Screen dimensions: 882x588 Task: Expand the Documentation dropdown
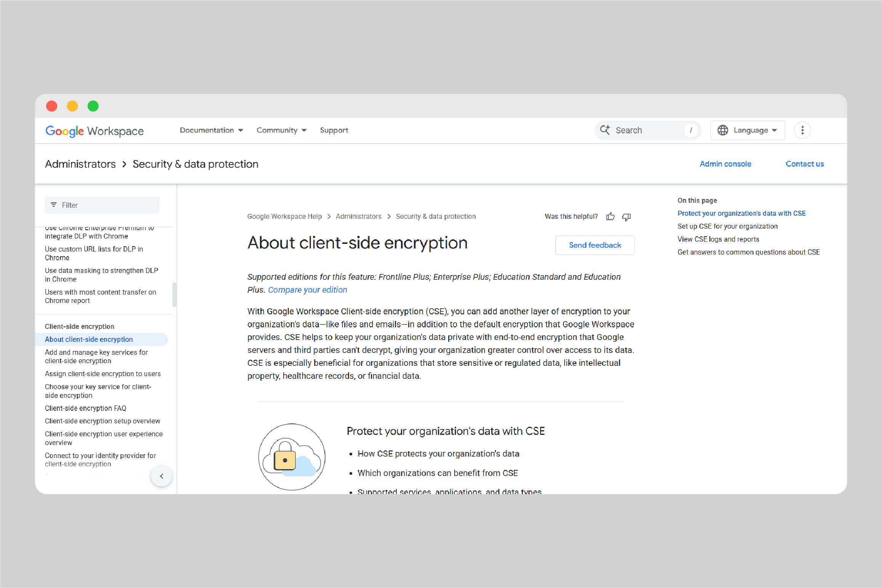212,130
